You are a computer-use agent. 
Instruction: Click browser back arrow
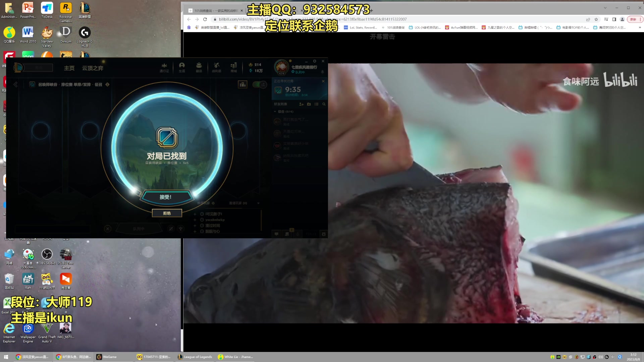189,19
